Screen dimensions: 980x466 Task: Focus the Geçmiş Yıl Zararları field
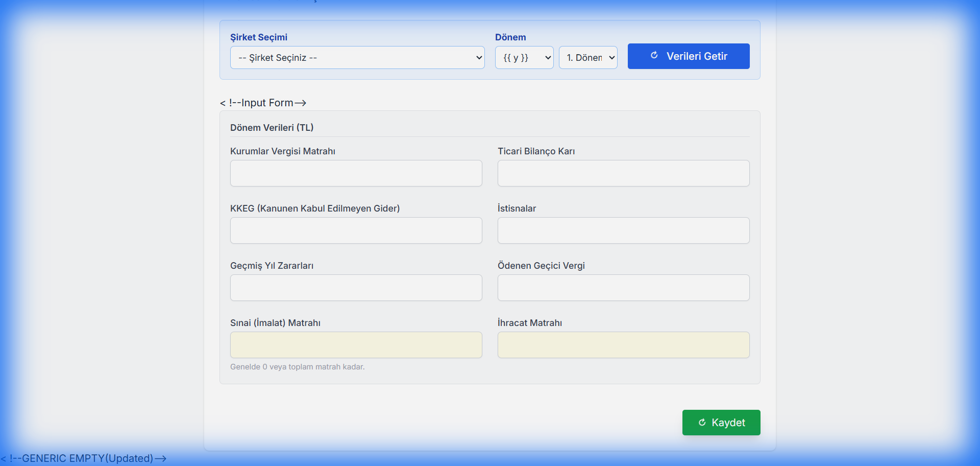pyautogui.click(x=356, y=288)
